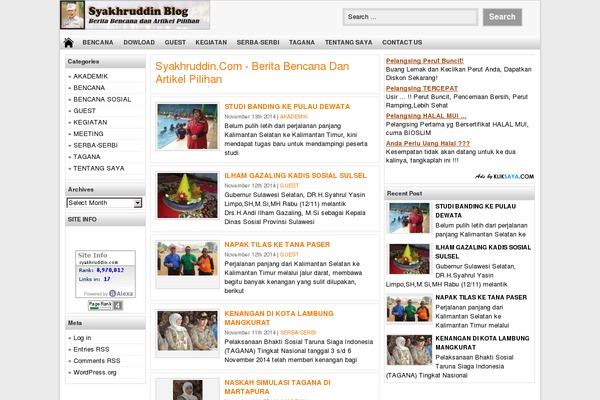Open the Syakhruddin.Com page title link

coord(252,73)
